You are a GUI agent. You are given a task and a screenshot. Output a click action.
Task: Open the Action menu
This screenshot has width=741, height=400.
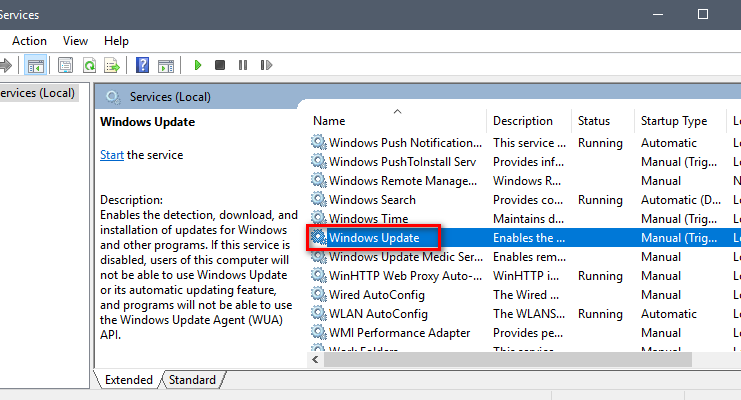[x=29, y=41]
